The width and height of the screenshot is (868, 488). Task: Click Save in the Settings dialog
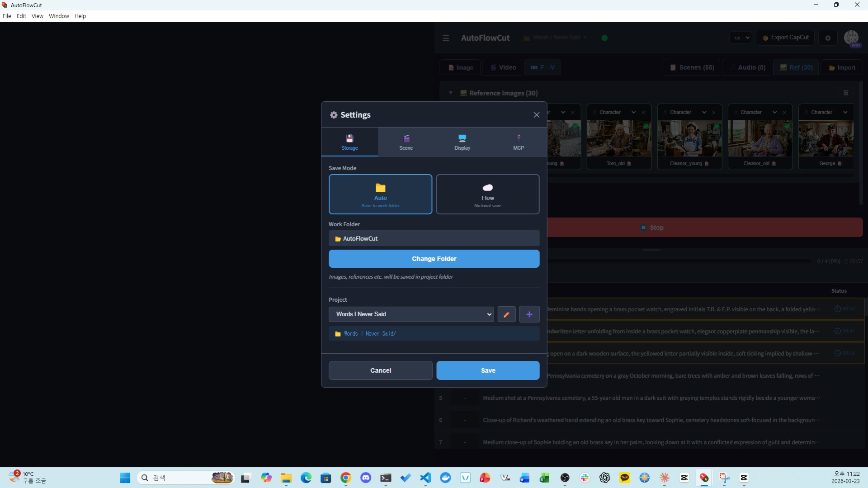coord(488,370)
